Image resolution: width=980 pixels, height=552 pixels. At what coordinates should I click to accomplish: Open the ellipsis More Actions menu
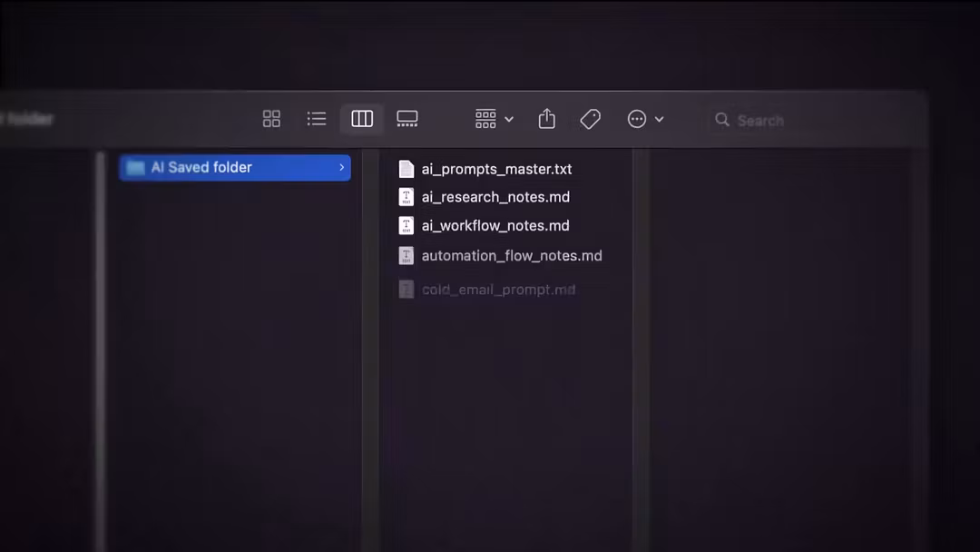point(645,119)
